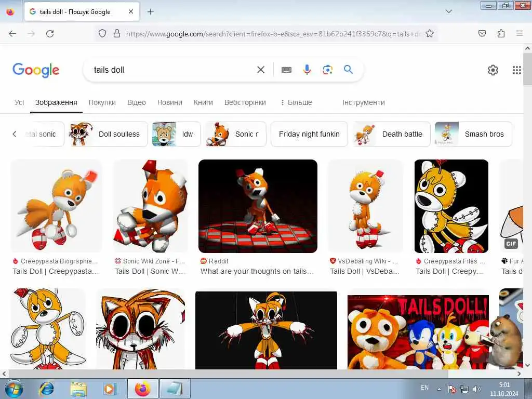Bookmark this page with the star icon
Screen dimensions: 532x399
click(x=430, y=33)
